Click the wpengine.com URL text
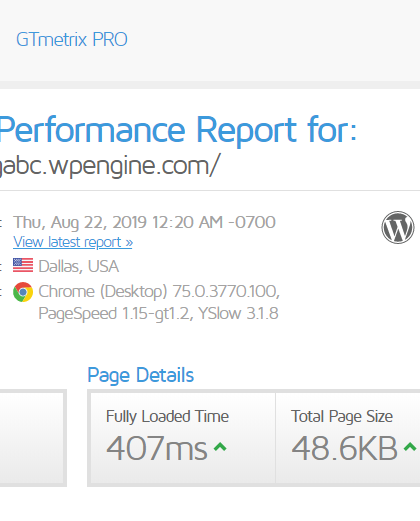Image resolution: width=420 pixels, height=521 pixels. (110, 166)
